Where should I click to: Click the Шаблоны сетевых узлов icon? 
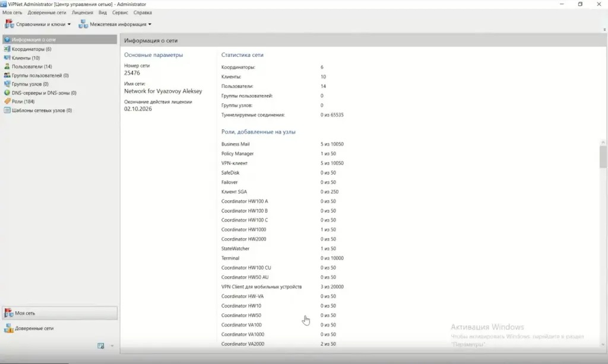pos(7,110)
